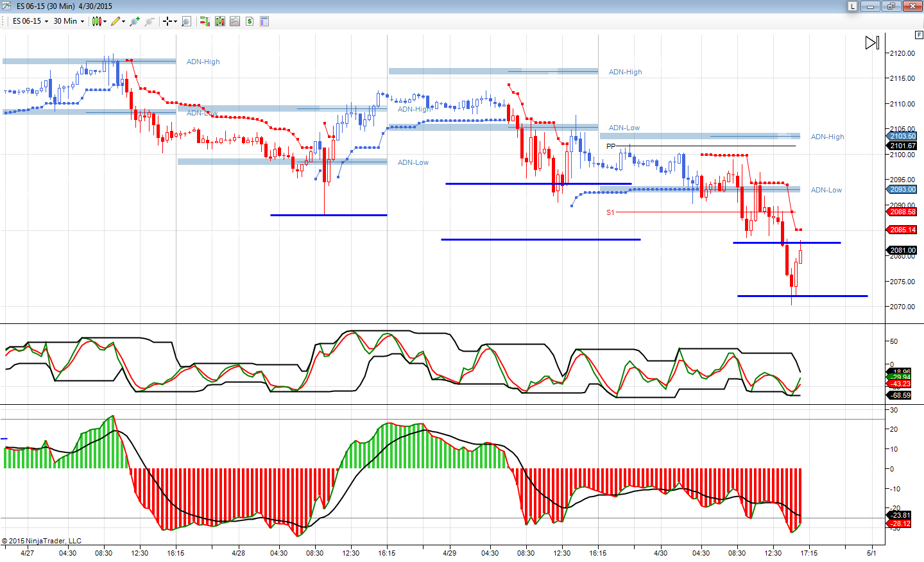Viewport: 924px width, 562px height.
Task: Click the red 2088.58 price marker
Action: (x=903, y=212)
